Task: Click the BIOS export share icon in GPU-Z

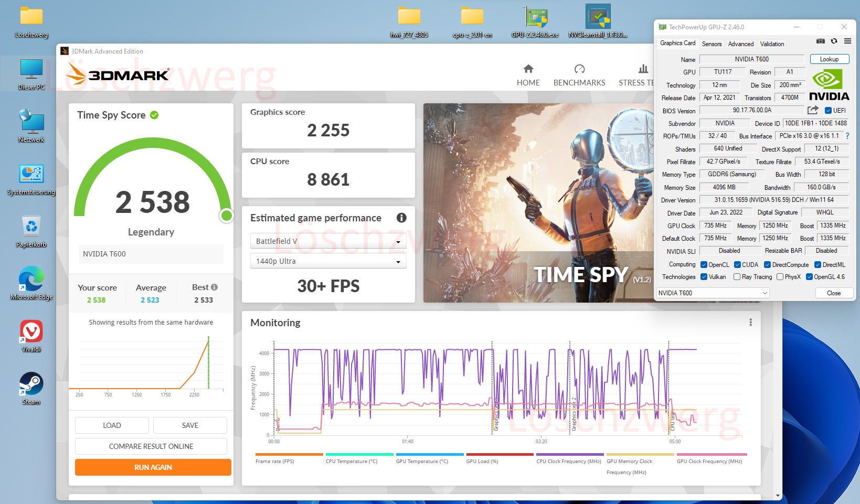Action: [x=813, y=110]
